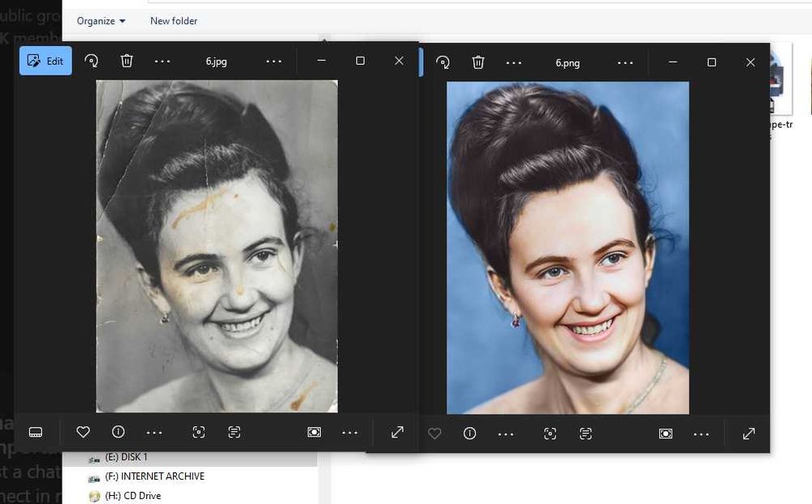Maximize the 6.jpg window
The height and width of the screenshot is (504, 812).
pos(361,61)
